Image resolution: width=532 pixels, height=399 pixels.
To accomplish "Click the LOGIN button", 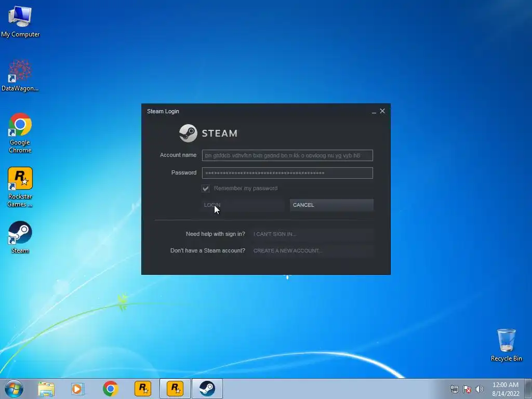I will coord(243,205).
